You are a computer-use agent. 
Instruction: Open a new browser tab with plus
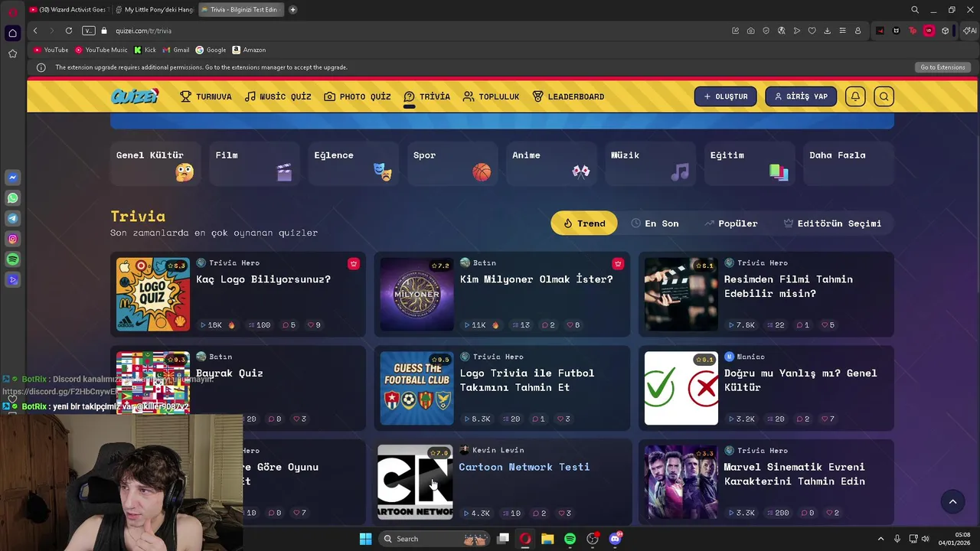tap(293, 10)
